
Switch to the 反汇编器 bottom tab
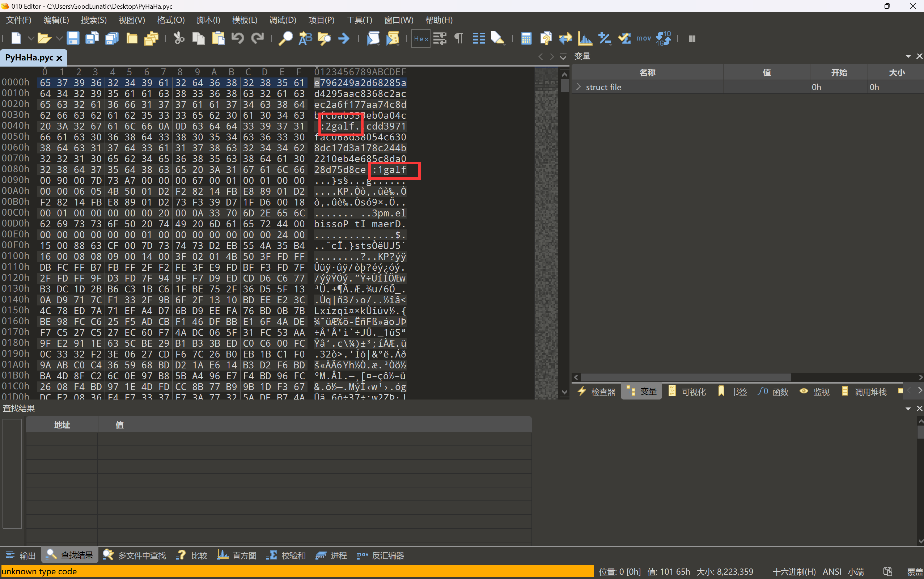coord(380,555)
